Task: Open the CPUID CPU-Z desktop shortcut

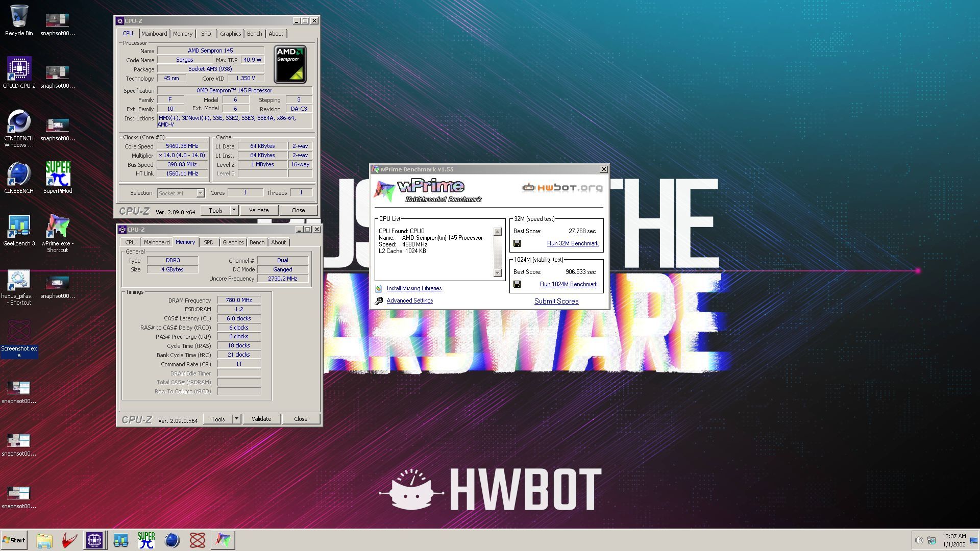Action: (x=19, y=72)
